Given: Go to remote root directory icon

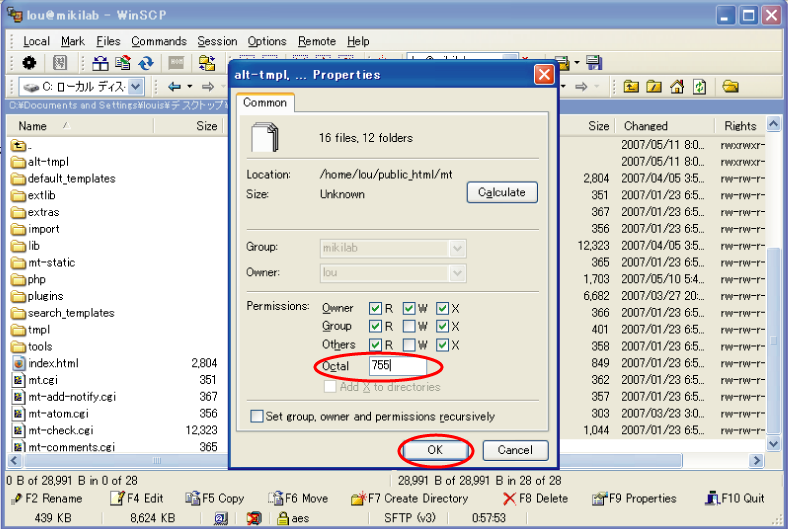Looking at the screenshot, I should 654,86.
